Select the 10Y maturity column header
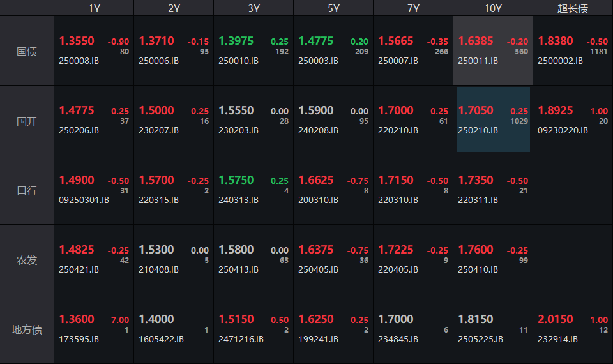The width and height of the screenshot is (613, 364). click(493, 8)
